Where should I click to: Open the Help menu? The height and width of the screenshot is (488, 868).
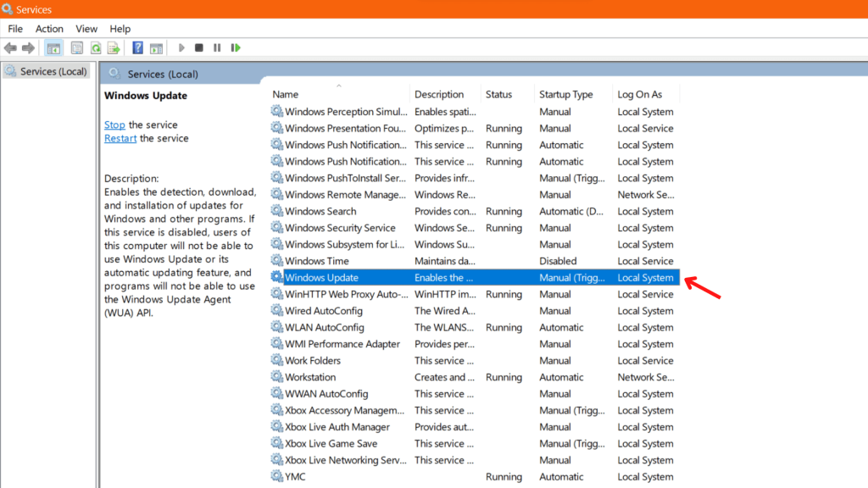(x=120, y=29)
